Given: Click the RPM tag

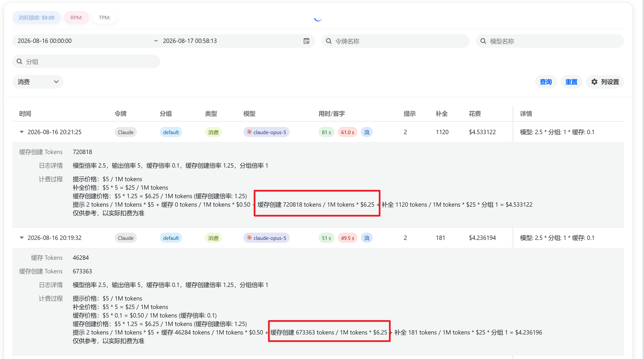Looking at the screenshot, I should coord(76,17).
